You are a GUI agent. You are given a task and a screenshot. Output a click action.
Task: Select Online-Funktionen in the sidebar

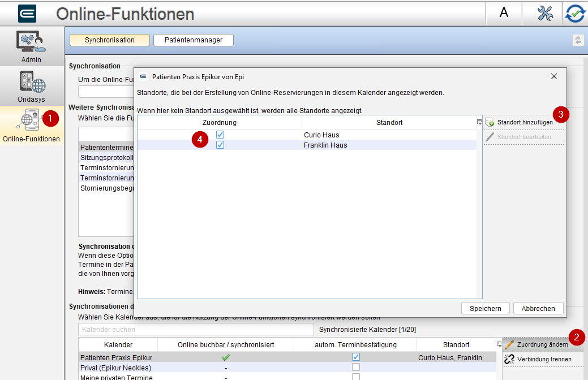pos(32,126)
